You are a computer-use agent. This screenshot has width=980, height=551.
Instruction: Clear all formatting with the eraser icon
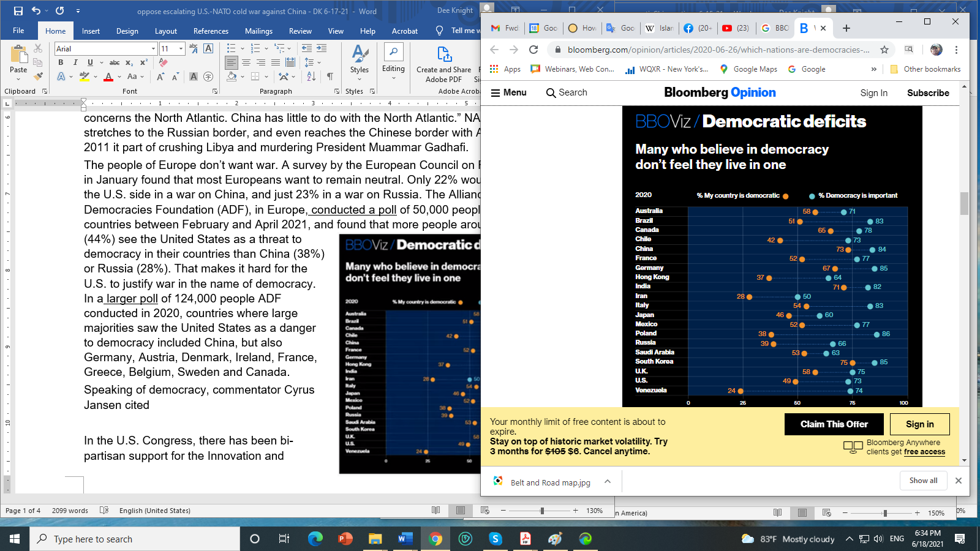click(163, 62)
